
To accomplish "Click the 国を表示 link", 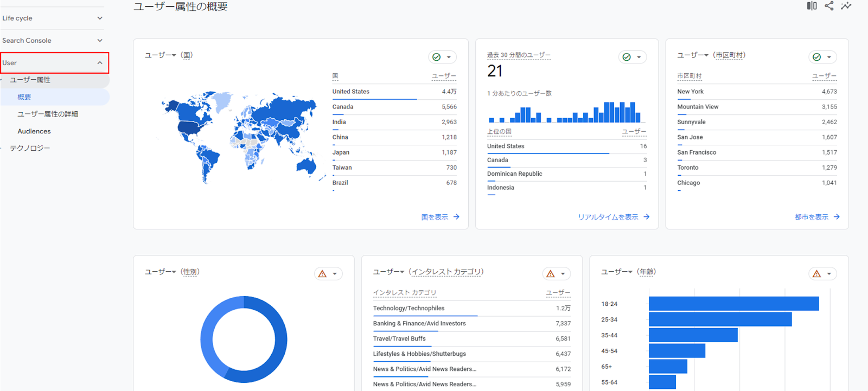I will coord(435,217).
